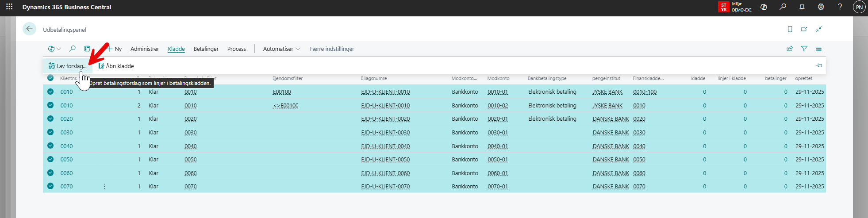Viewport: 868px width, 218px height.
Task: Bookmark this page with the bookmark icon
Action: (790, 29)
